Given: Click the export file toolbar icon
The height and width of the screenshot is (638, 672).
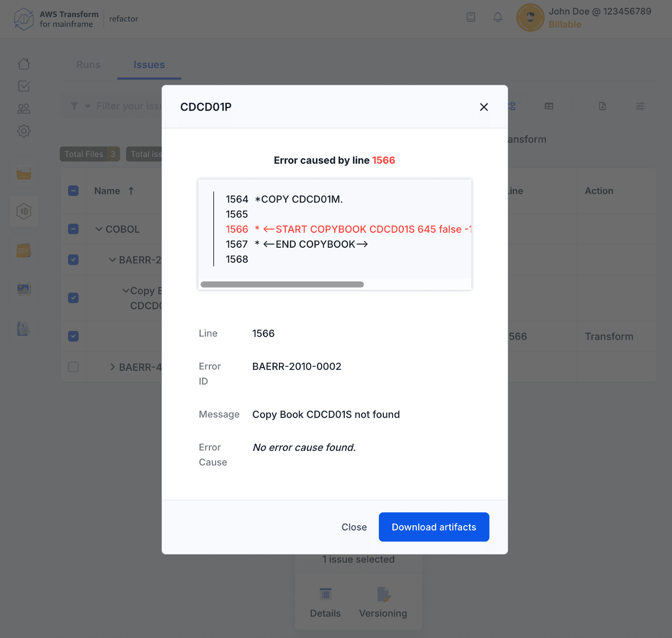Looking at the screenshot, I should [602, 106].
